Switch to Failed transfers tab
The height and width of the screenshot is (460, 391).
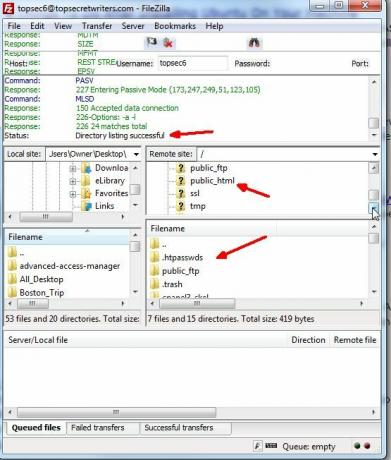(98, 428)
